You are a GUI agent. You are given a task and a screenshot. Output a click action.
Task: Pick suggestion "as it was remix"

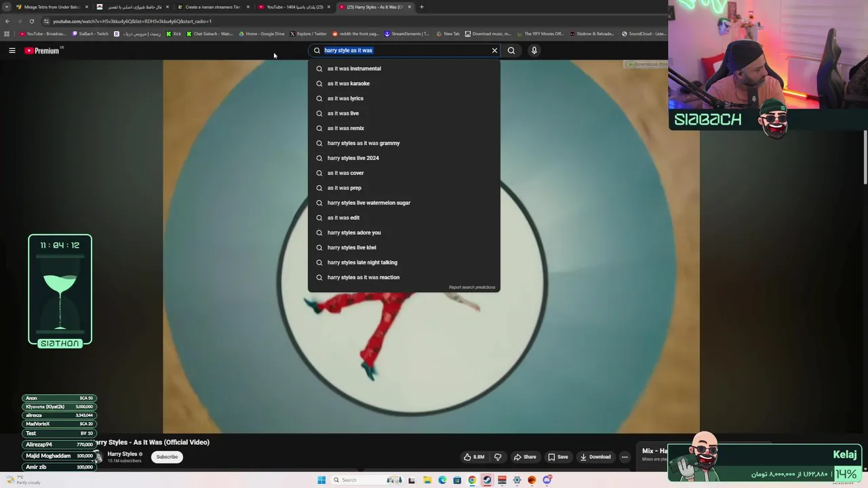pos(403,128)
